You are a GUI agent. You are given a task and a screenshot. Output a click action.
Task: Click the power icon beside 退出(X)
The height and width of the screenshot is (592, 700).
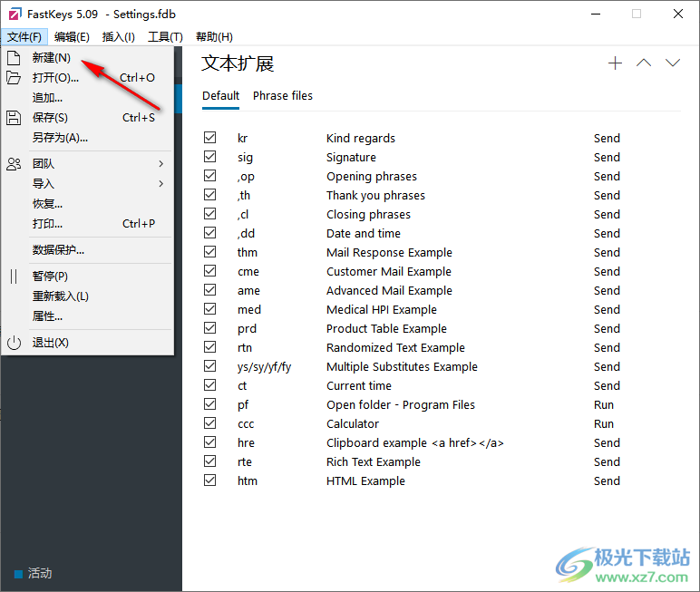point(14,343)
